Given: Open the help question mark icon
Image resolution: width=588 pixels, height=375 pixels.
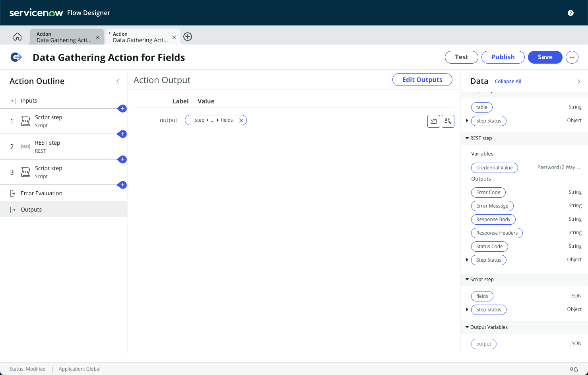Looking at the screenshot, I should coord(571,13).
